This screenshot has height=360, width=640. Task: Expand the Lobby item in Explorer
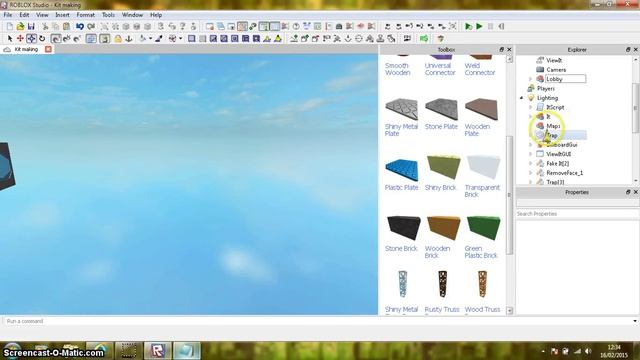pos(531,79)
